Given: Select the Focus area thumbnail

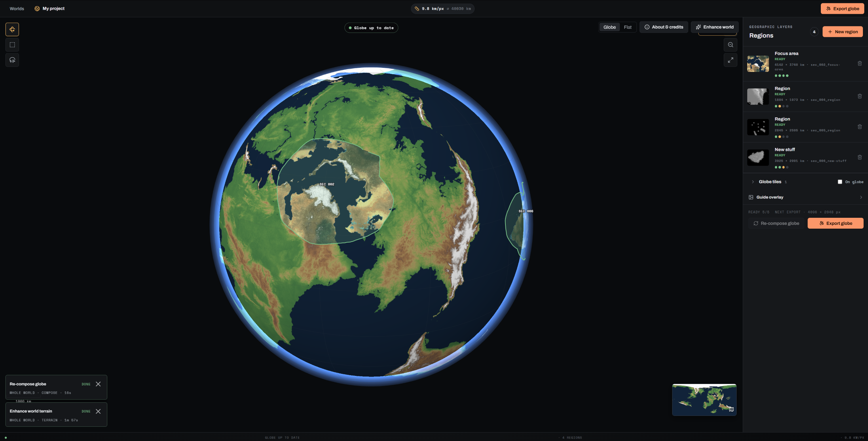Looking at the screenshot, I should coord(758,64).
